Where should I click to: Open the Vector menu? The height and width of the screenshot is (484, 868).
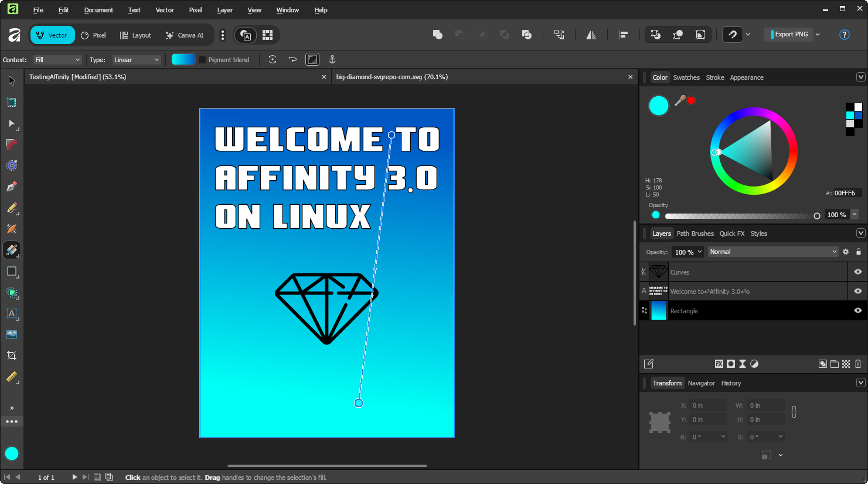(165, 10)
